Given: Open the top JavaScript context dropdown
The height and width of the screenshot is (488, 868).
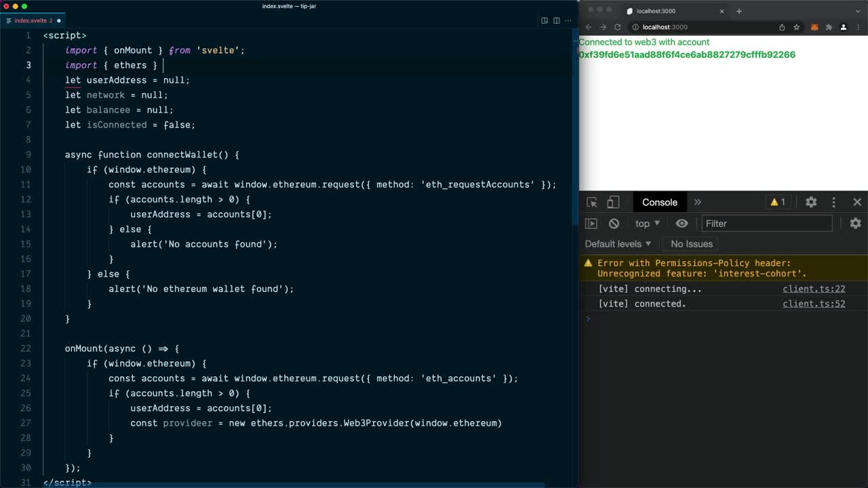Looking at the screenshot, I should click(x=647, y=224).
